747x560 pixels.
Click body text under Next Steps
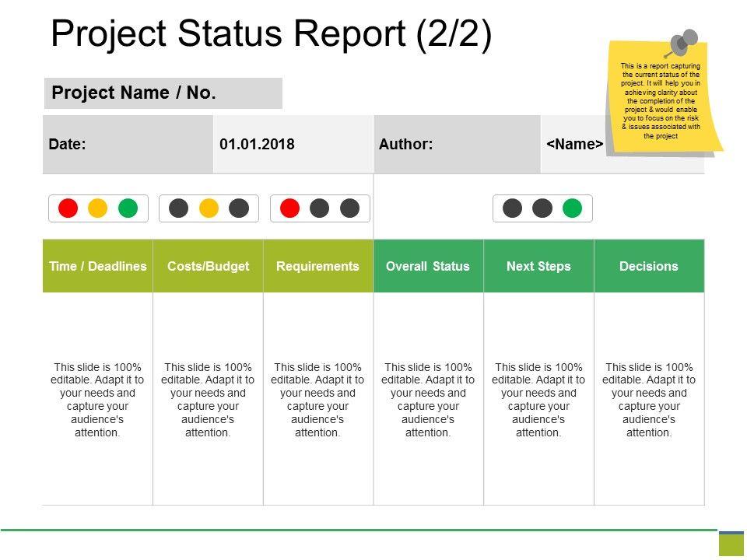[x=538, y=400]
